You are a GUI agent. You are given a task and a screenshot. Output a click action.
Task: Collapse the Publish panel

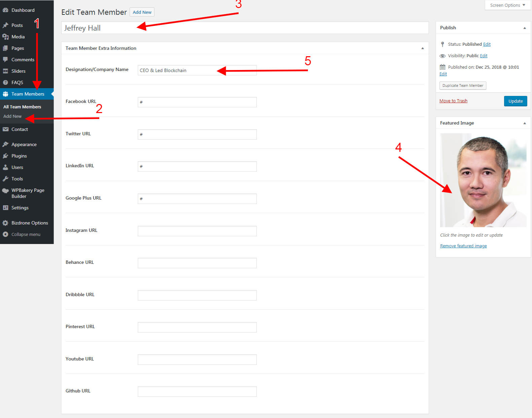point(525,28)
